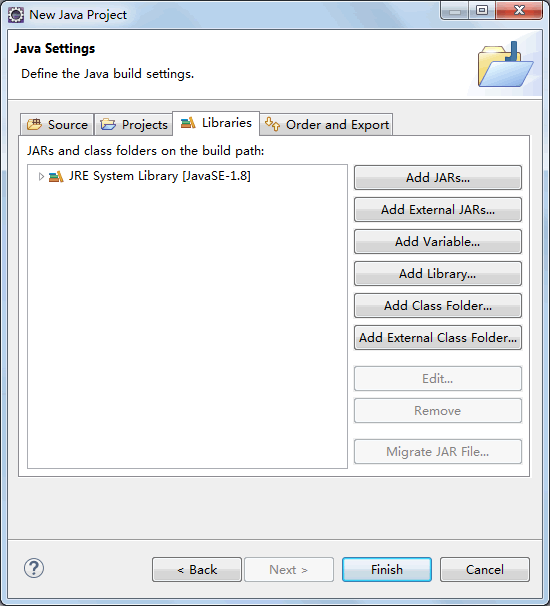550x606 pixels.
Task: Click the Help question mark icon
Action: (x=34, y=568)
